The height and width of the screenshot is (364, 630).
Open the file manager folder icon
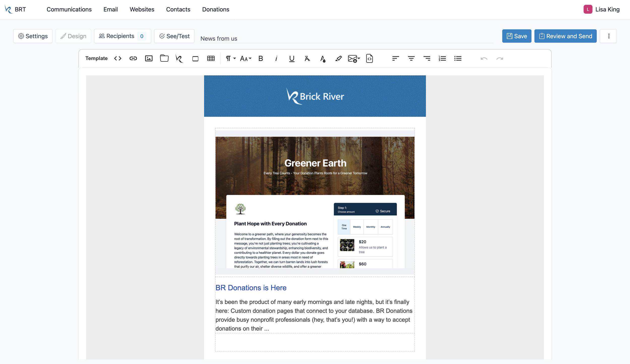click(164, 58)
